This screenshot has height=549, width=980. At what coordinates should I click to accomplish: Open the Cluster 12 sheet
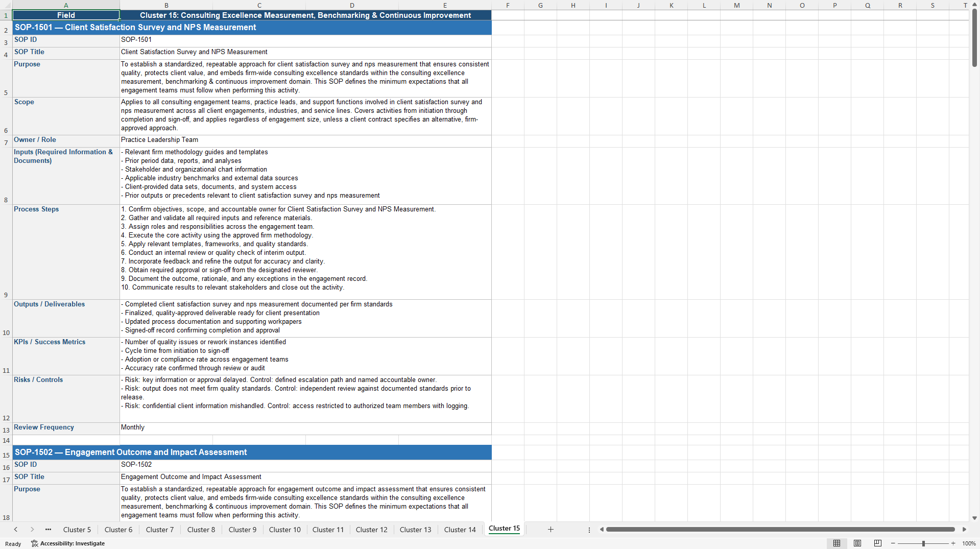(372, 530)
